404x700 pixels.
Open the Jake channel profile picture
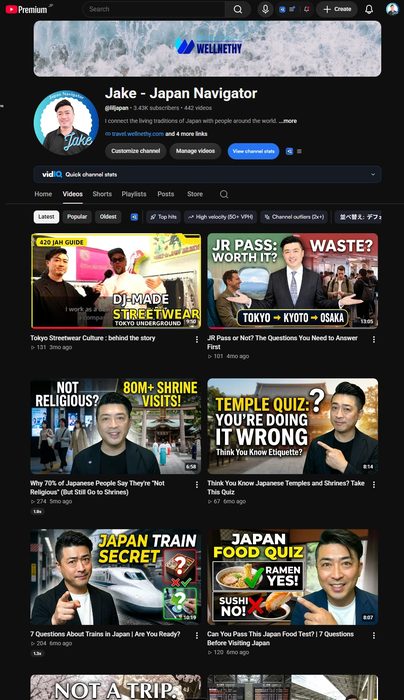pos(66,123)
